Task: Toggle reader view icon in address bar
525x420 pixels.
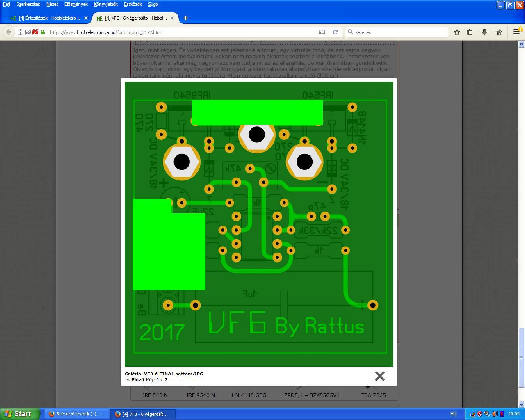Action: pos(322,32)
